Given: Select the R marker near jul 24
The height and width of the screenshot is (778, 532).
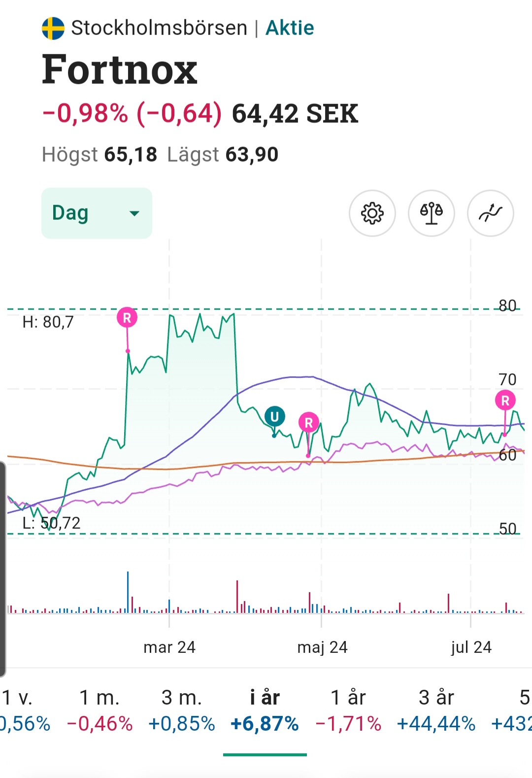Looking at the screenshot, I should click(505, 401).
